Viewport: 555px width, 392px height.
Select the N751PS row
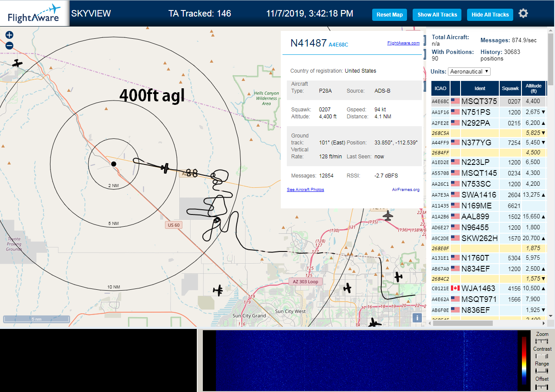click(489, 112)
